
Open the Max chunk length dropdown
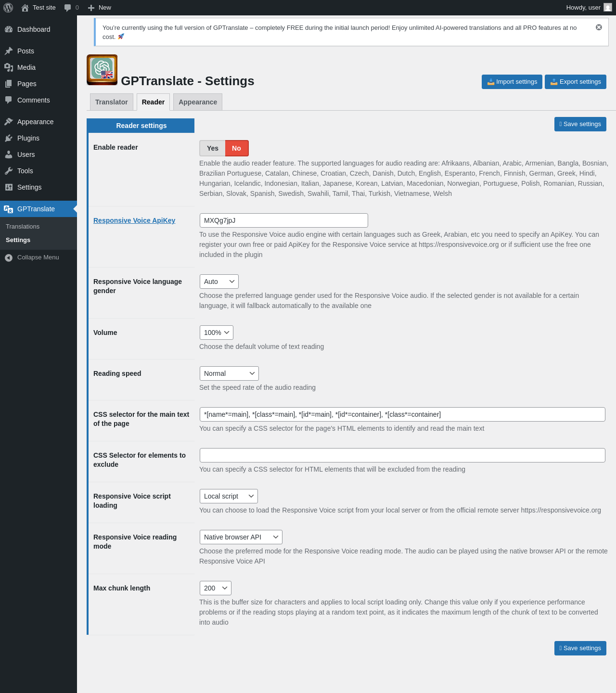(x=216, y=588)
